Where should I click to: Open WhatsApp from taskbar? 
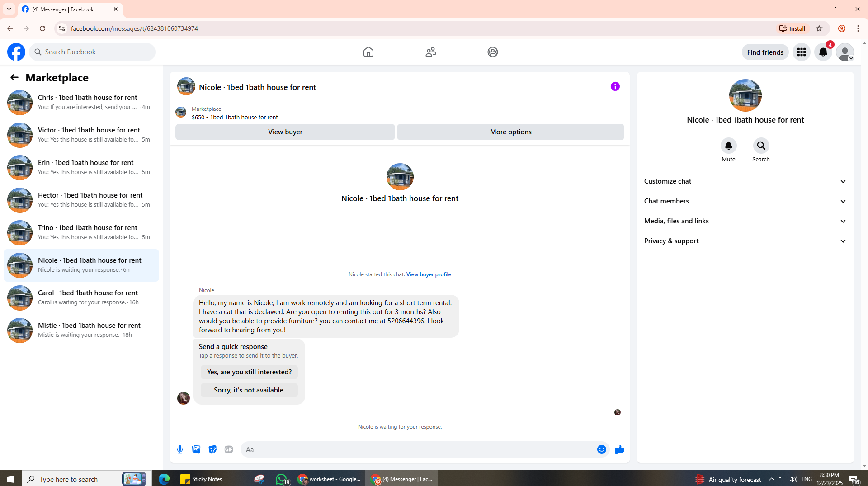click(282, 479)
